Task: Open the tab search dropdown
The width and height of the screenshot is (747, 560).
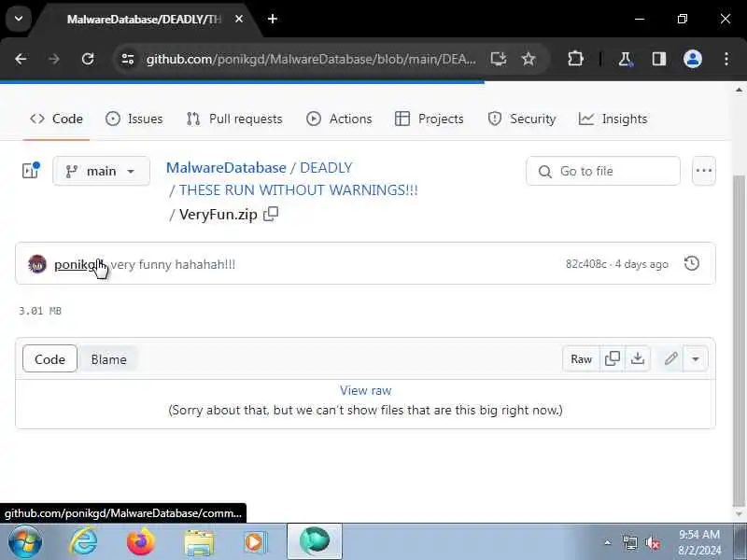Action: [19, 19]
